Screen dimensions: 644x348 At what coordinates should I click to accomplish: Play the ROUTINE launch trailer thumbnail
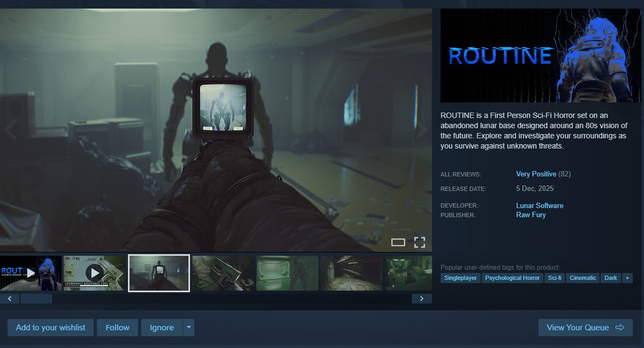pyautogui.click(x=31, y=273)
